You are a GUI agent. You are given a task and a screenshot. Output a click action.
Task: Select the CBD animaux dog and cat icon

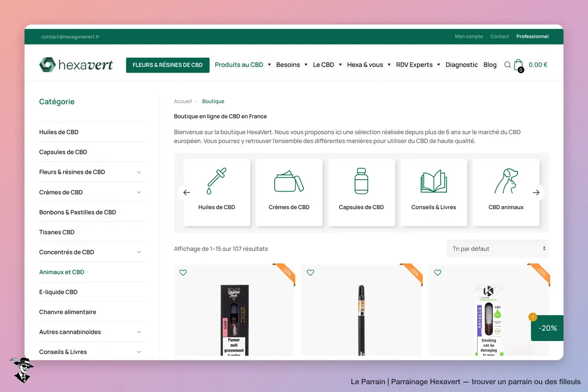[x=506, y=181]
